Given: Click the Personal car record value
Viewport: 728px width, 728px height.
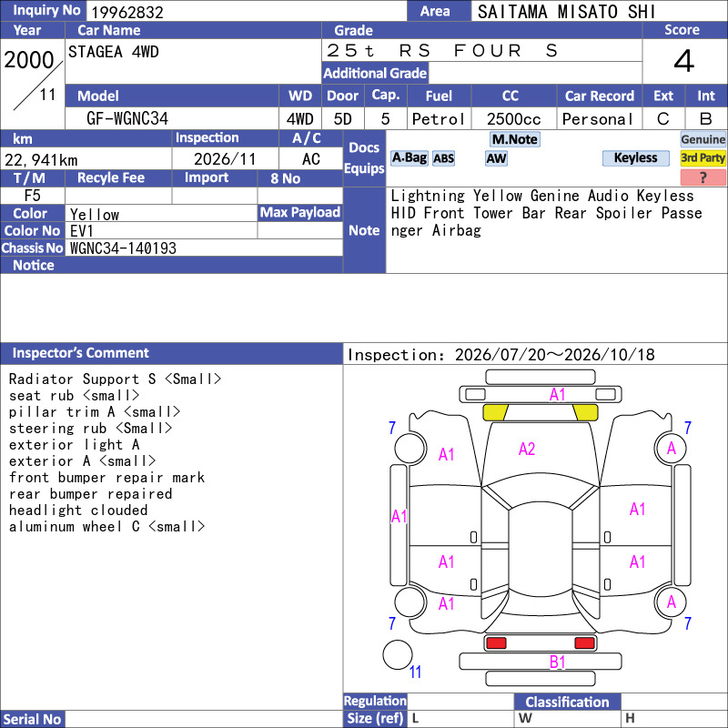Looking at the screenshot, I should (598, 119).
